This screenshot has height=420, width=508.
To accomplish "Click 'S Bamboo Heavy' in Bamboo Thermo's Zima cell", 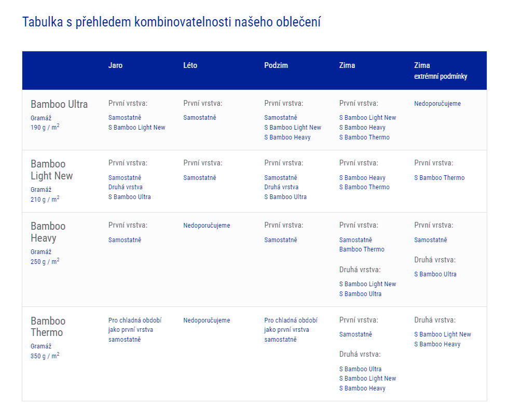I will click(363, 388).
